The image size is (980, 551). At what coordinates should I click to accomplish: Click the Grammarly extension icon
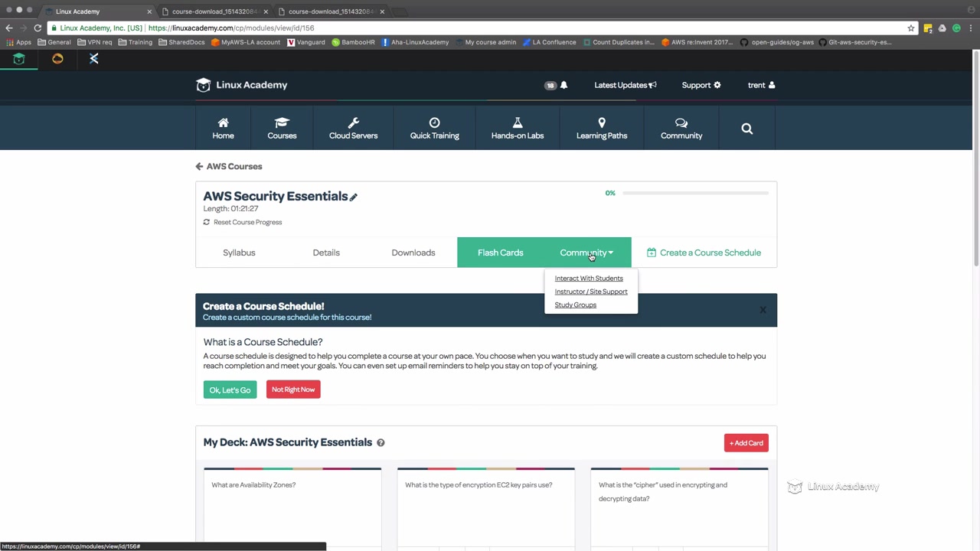[x=956, y=28]
